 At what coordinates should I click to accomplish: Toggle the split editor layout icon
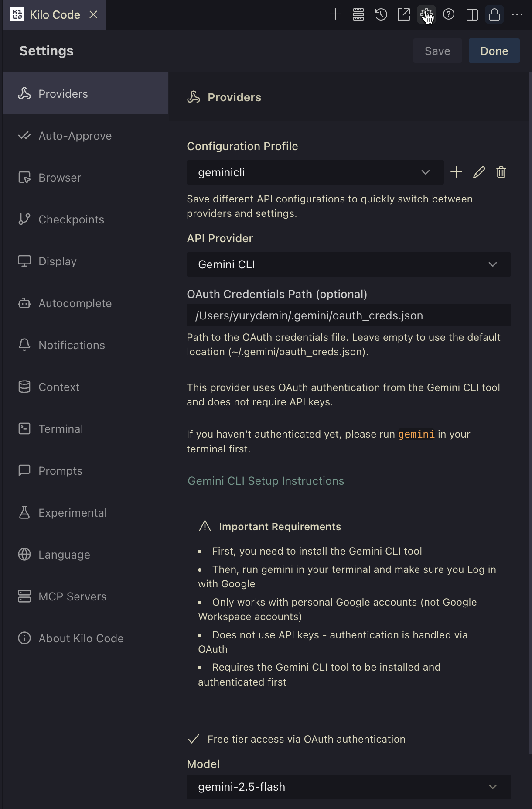(472, 14)
